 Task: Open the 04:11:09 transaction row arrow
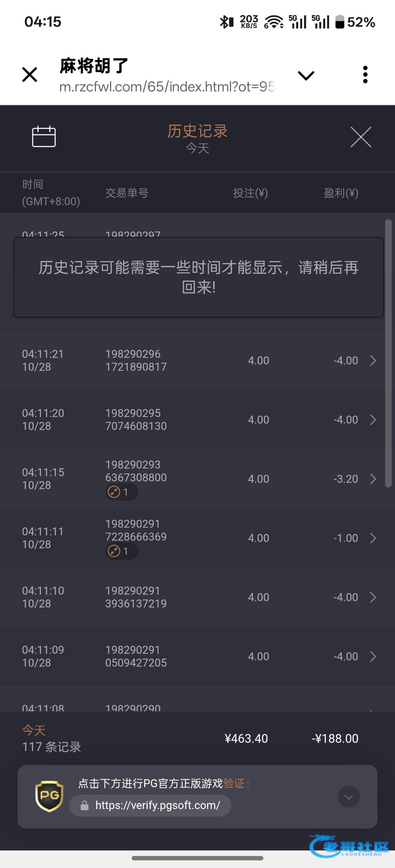pyautogui.click(x=373, y=656)
